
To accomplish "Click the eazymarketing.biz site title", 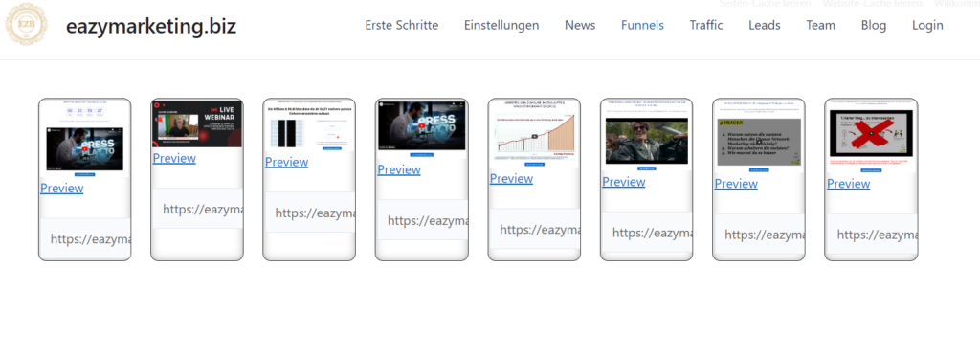I will click(x=151, y=26).
